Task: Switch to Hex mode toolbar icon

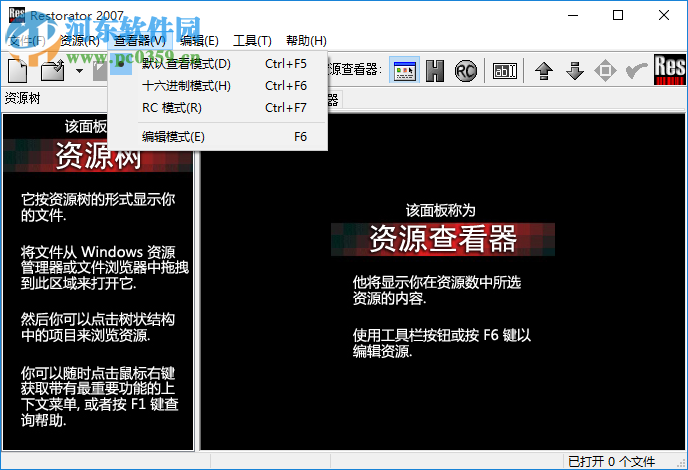Action: point(435,71)
